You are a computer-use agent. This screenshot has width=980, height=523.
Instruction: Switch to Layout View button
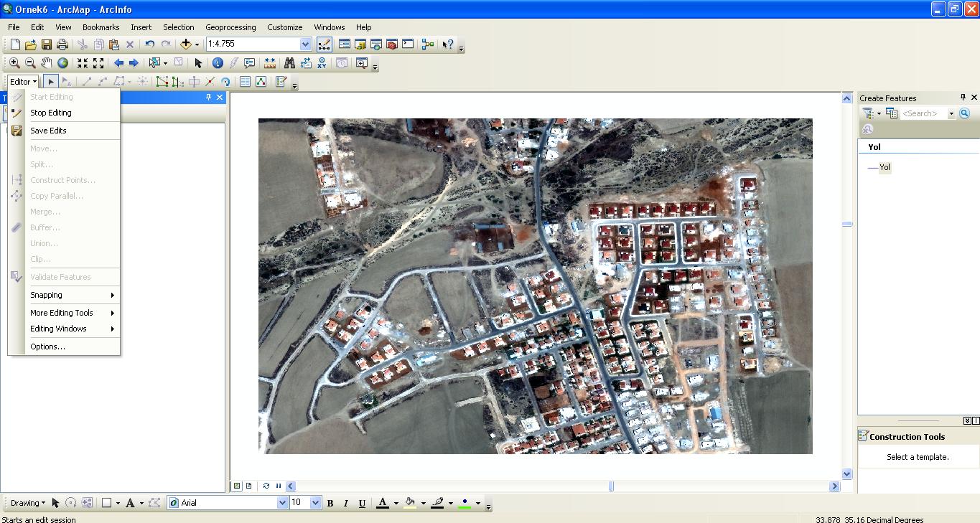pyautogui.click(x=248, y=486)
